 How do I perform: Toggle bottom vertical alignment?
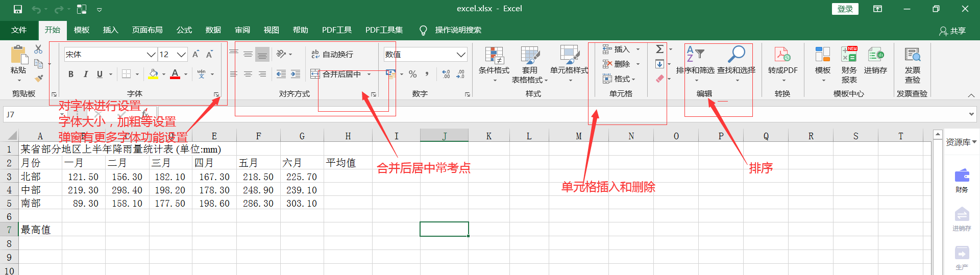click(262, 54)
